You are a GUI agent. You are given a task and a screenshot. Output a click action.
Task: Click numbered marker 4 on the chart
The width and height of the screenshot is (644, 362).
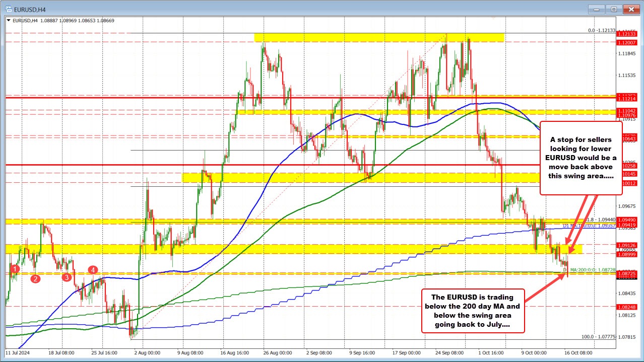pos(92,270)
